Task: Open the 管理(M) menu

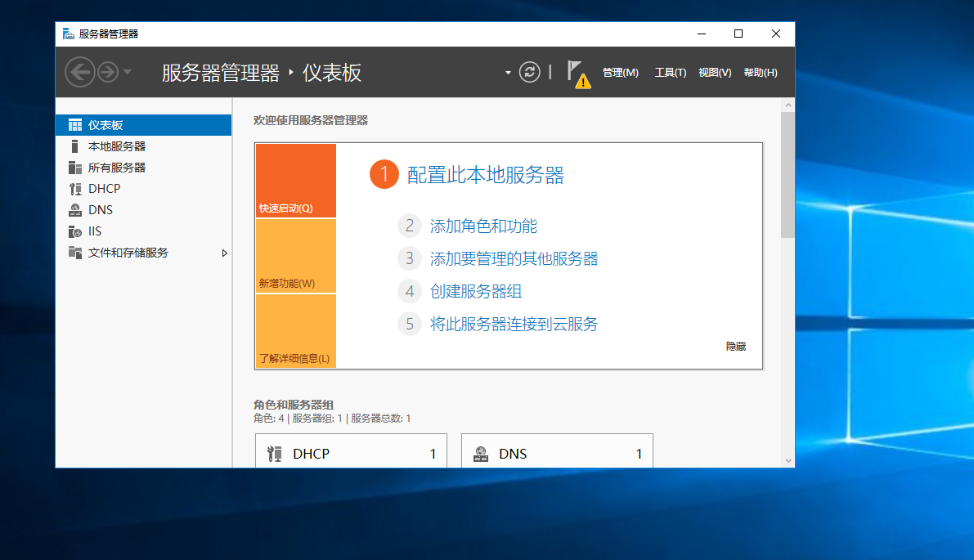Action: point(620,73)
